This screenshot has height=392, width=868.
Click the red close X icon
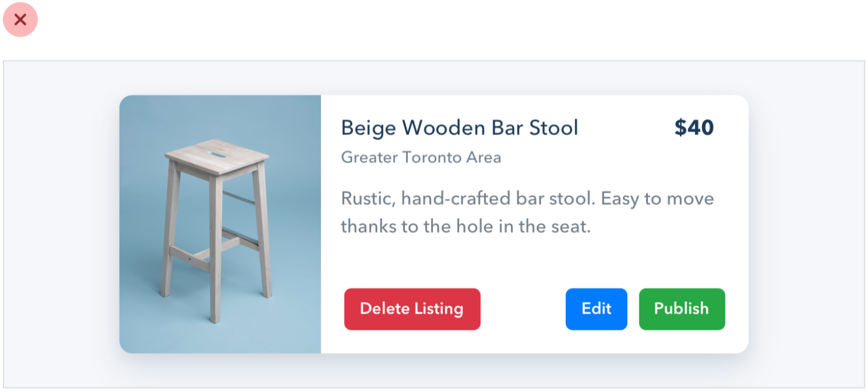[x=21, y=20]
